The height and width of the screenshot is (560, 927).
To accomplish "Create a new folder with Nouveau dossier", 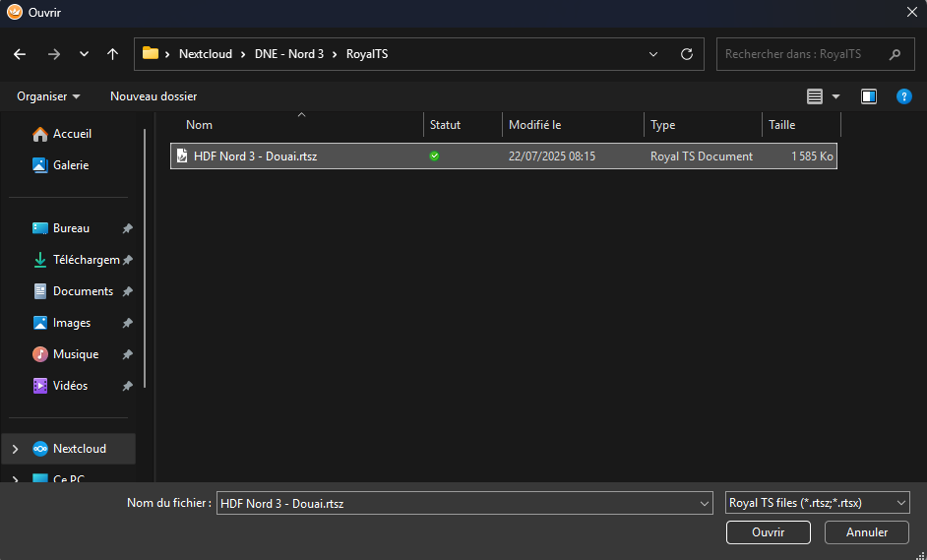I will [154, 96].
